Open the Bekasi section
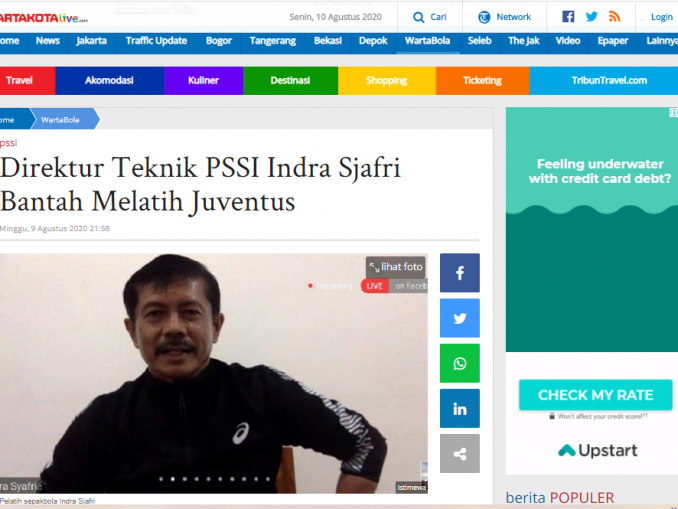678x509 pixels. tap(328, 41)
